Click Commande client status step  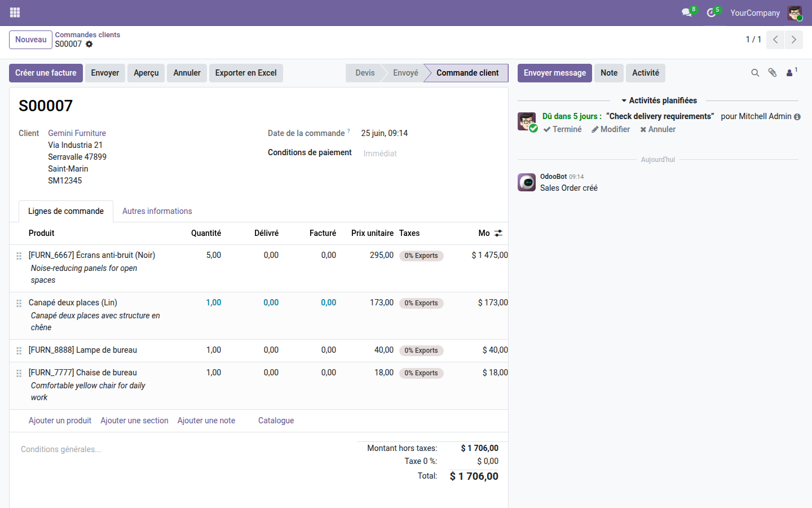(467, 73)
